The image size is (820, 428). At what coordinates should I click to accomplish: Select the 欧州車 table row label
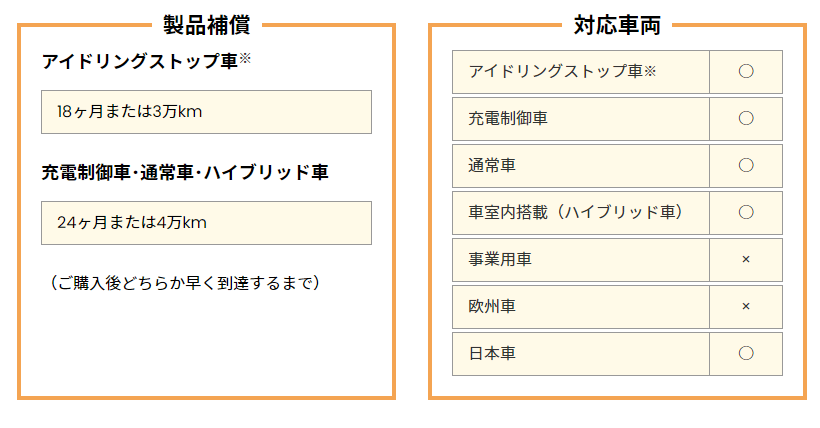[491, 306]
